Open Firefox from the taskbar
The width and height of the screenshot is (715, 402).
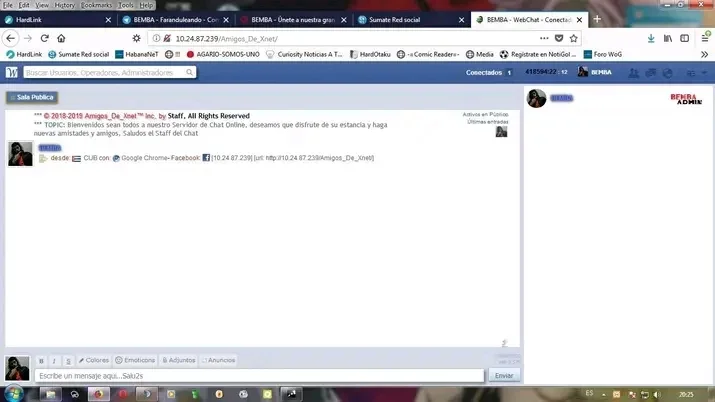(98, 394)
